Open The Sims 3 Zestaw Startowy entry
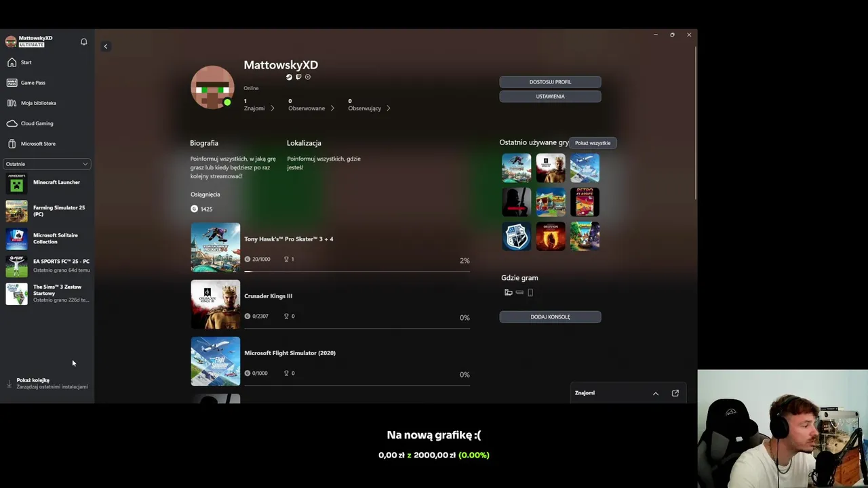 (47, 293)
